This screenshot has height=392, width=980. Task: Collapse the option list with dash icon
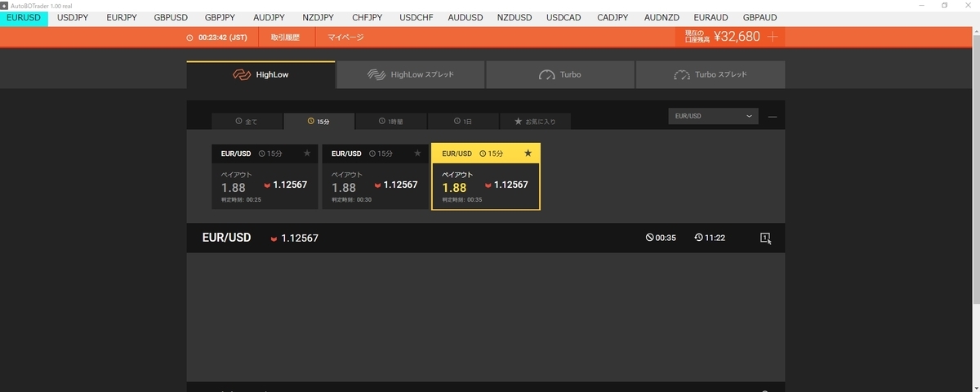(x=773, y=117)
